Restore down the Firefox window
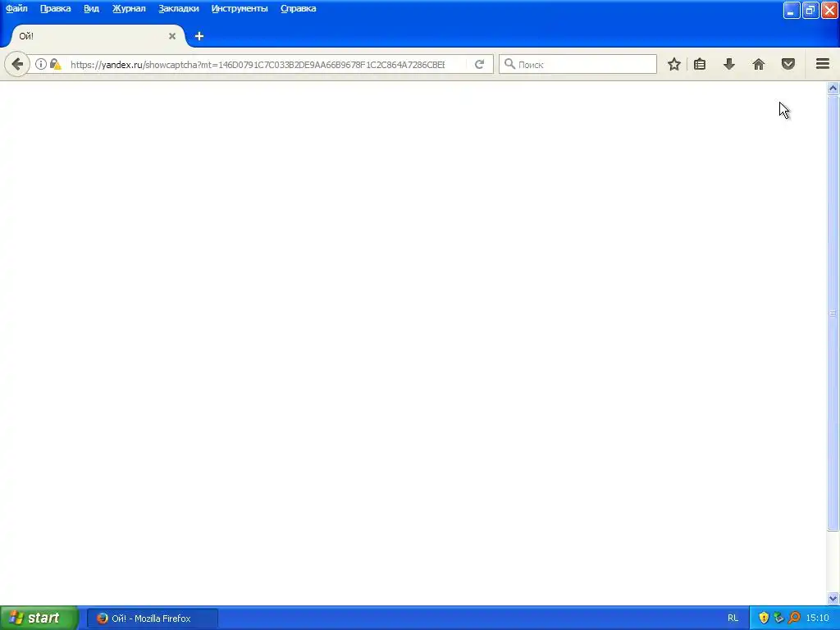This screenshot has width=840, height=630. coord(810,10)
